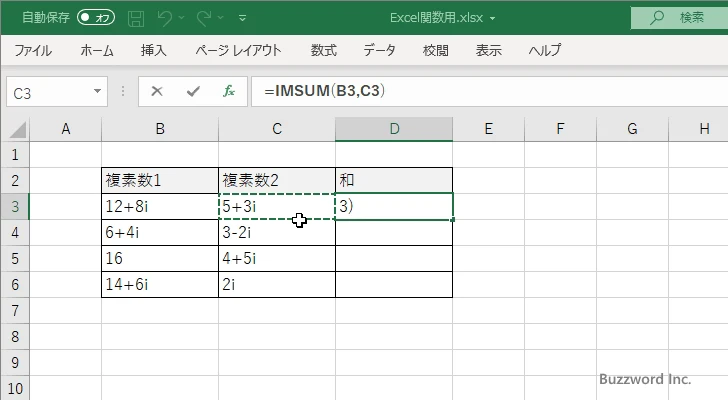This screenshot has width=728, height=400.
Task: Click the Save floppy disk icon
Action: pos(136,18)
